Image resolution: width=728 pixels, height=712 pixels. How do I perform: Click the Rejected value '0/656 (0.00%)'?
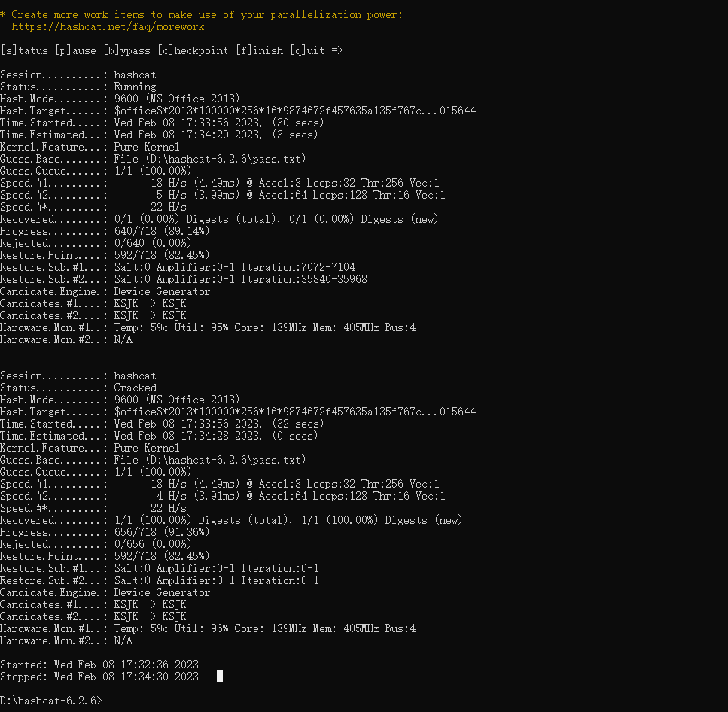coord(153,544)
